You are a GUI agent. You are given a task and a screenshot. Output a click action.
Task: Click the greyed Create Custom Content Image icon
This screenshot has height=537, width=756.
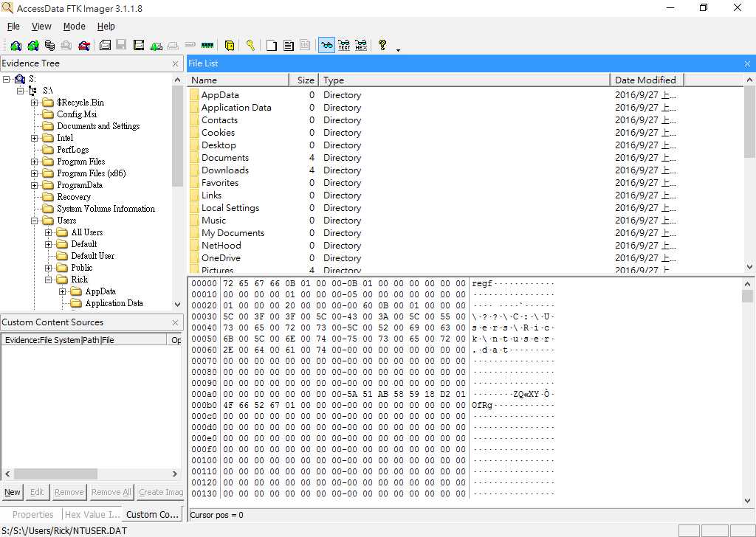coord(173,45)
